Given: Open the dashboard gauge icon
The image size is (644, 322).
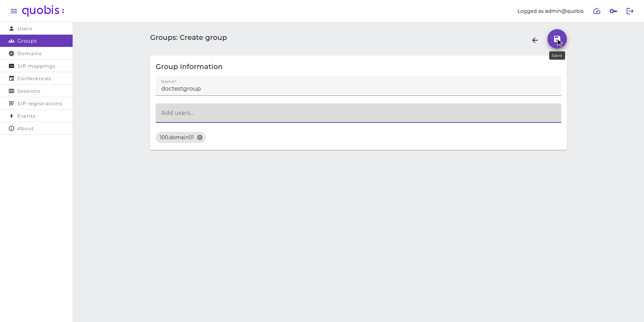Looking at the screenshot, I should click(597, 11).
